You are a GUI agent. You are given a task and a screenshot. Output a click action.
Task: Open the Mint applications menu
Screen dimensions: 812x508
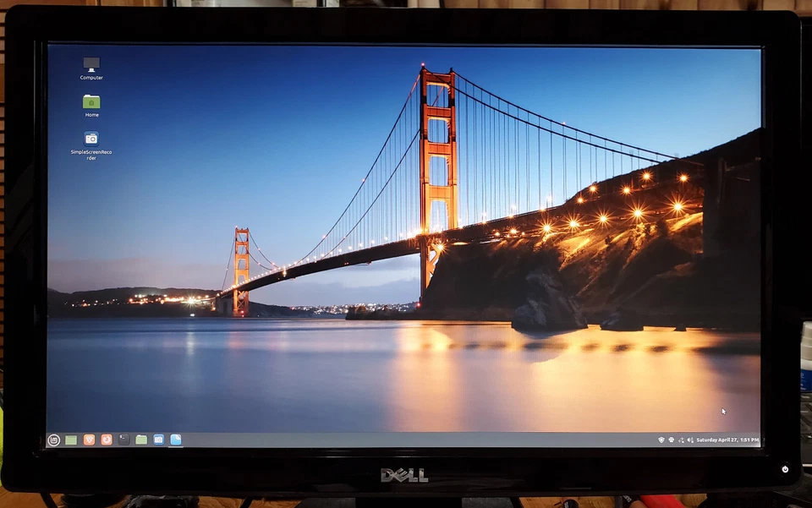[52, 440]
